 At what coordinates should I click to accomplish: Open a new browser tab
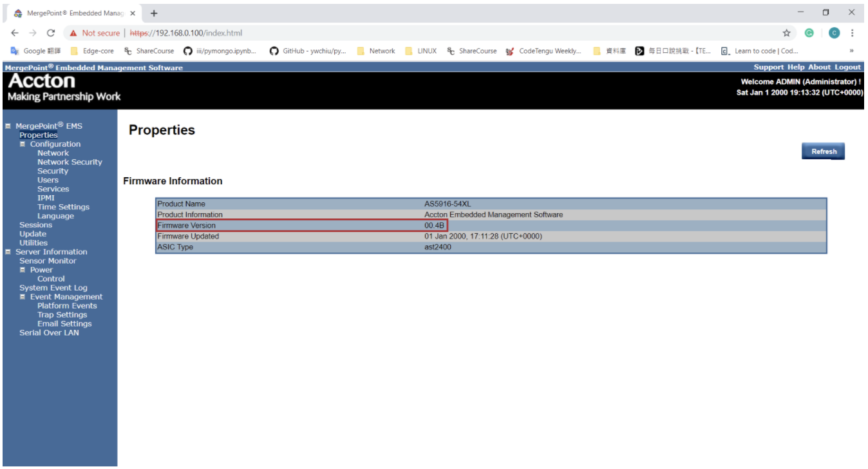(154, 13)
